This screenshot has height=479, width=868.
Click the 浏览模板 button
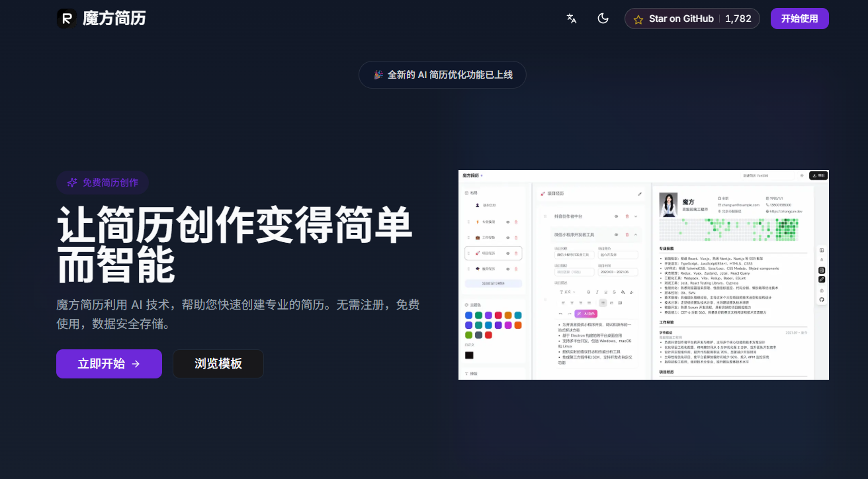[218, 364]
